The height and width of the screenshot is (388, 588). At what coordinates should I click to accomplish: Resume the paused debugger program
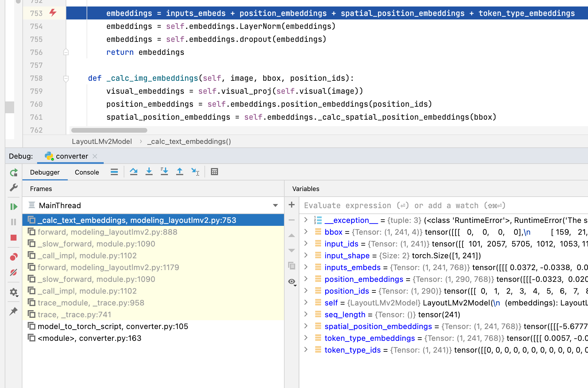click(14, 206)
